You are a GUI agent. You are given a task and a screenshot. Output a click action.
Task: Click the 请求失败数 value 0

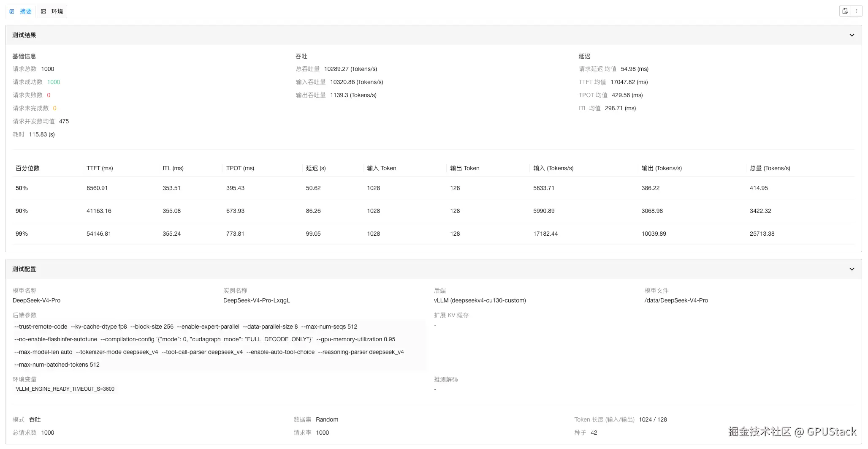49,95
